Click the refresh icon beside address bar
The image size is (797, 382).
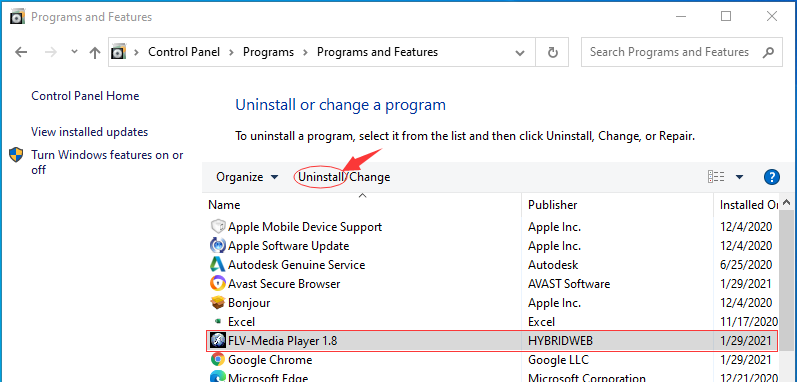[x=553, y=52]
